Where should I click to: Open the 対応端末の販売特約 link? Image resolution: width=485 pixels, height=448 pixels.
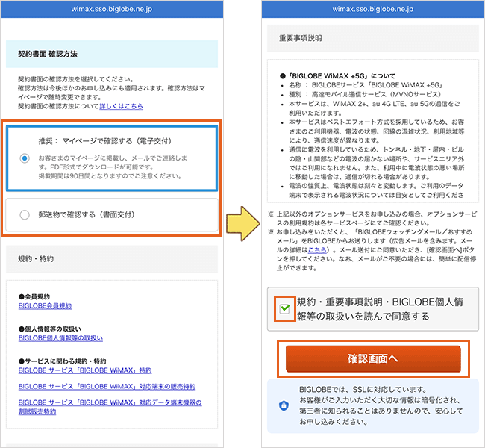point(107,386)
